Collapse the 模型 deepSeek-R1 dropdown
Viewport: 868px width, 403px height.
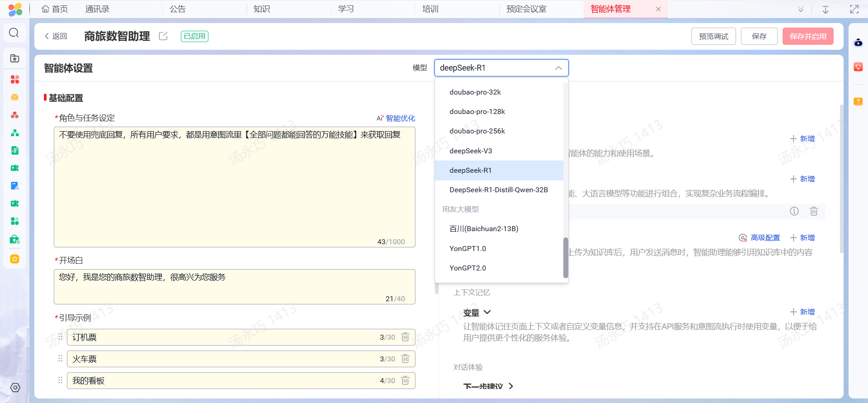(x=558, y=68)
